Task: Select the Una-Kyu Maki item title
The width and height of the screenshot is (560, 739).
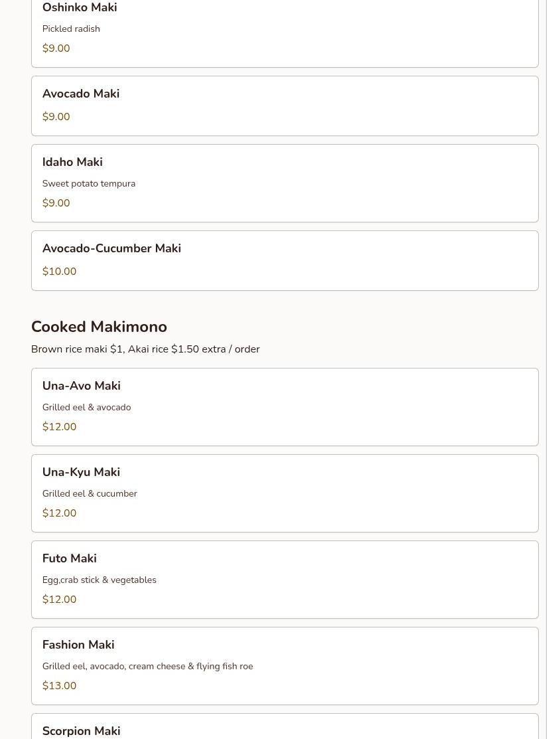Action: click(x=81, y=473)
